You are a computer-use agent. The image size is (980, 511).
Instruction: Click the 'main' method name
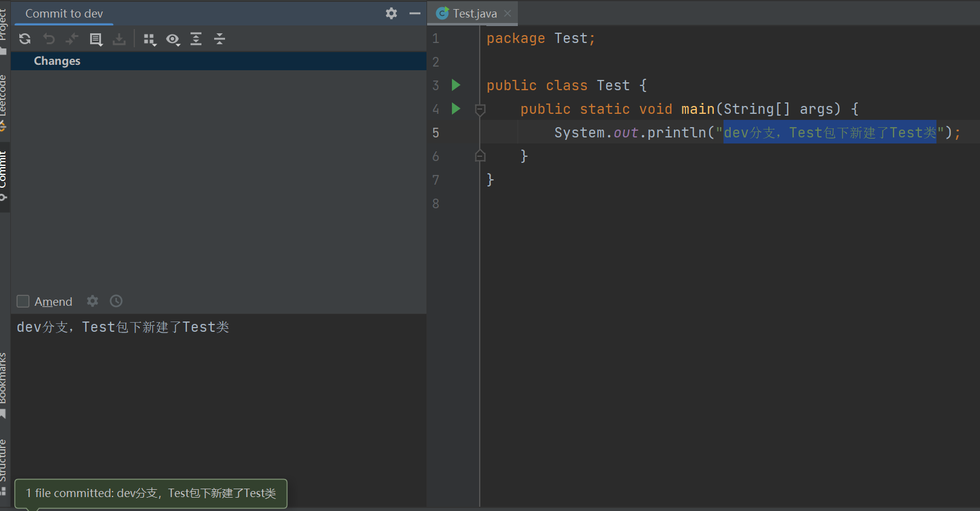click(x=698, y=109)
